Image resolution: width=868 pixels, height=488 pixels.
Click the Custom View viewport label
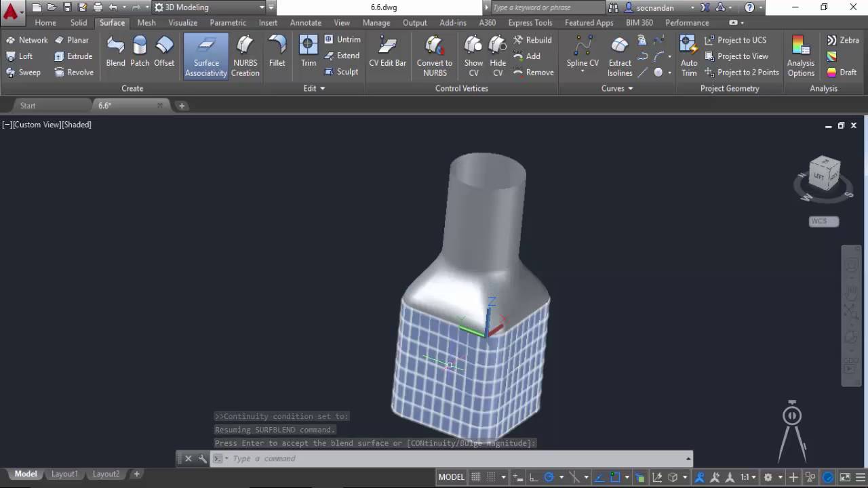point(37,125)
